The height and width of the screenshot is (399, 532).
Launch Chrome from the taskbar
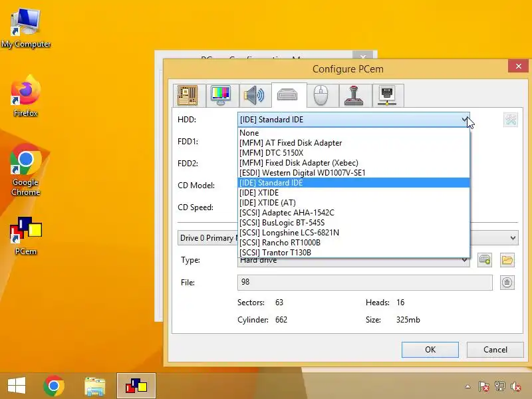pos(54,386)
